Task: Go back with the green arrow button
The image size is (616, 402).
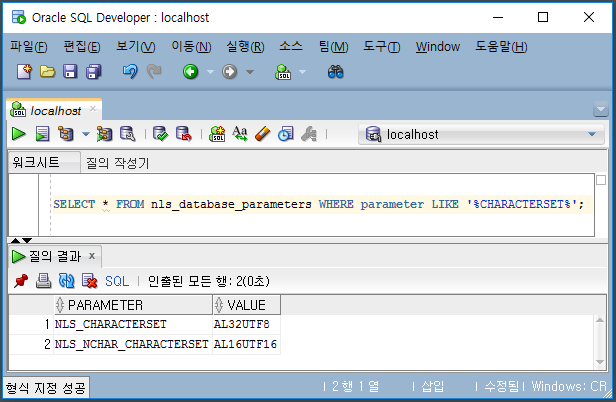Action: tap(191, 72)
